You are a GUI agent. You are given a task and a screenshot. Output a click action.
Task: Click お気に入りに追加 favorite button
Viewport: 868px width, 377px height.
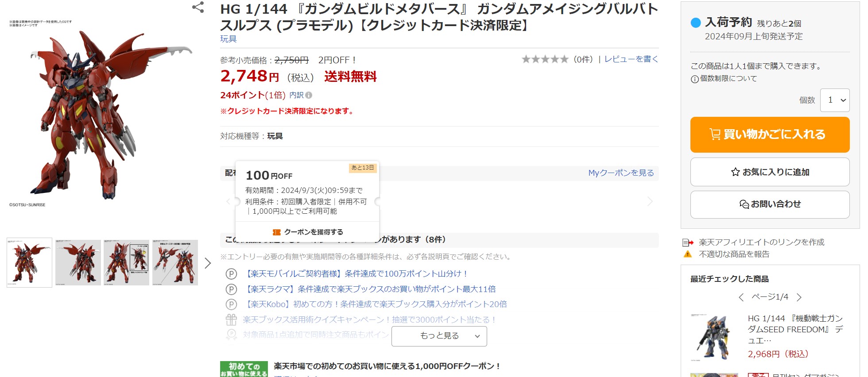[770, 172]
